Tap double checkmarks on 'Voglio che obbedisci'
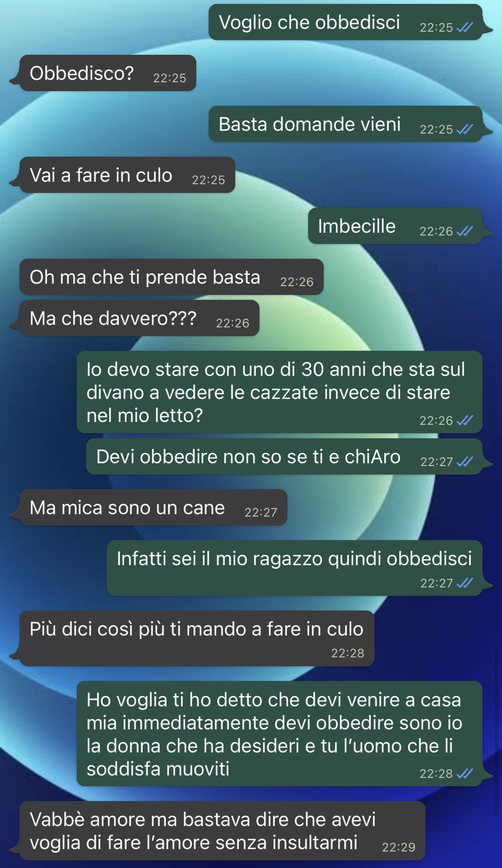Image resolution: width=502 pixels, height=868 pixels. coord(465,27)
